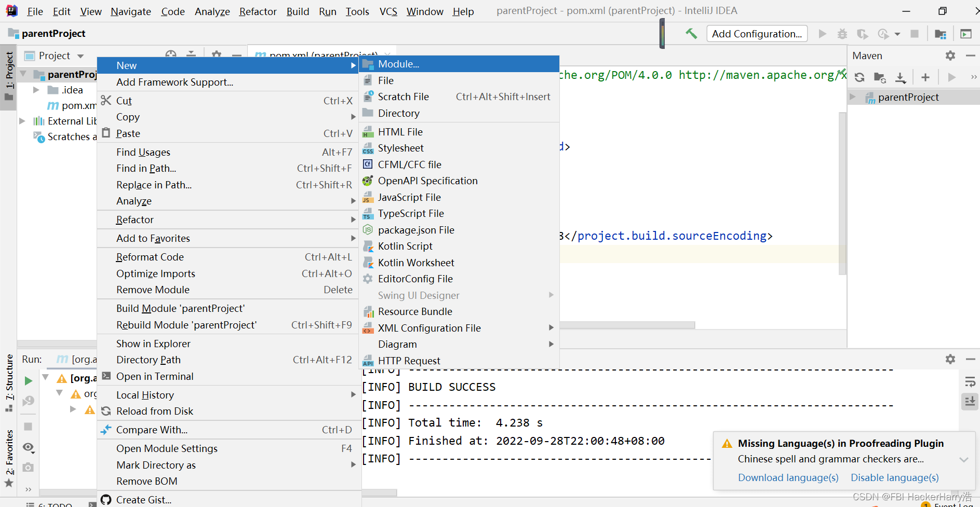Screen dimensions: 980x507
Task: Click the editor vertical scrollbar
Action: [x=842, y=193]
